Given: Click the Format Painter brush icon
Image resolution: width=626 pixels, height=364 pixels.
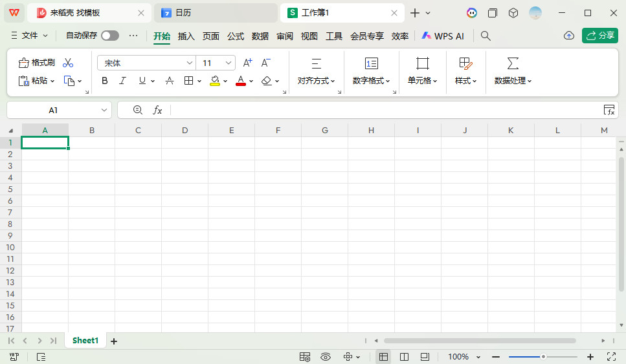Looking at the screenshot, I should click(36, 63).
